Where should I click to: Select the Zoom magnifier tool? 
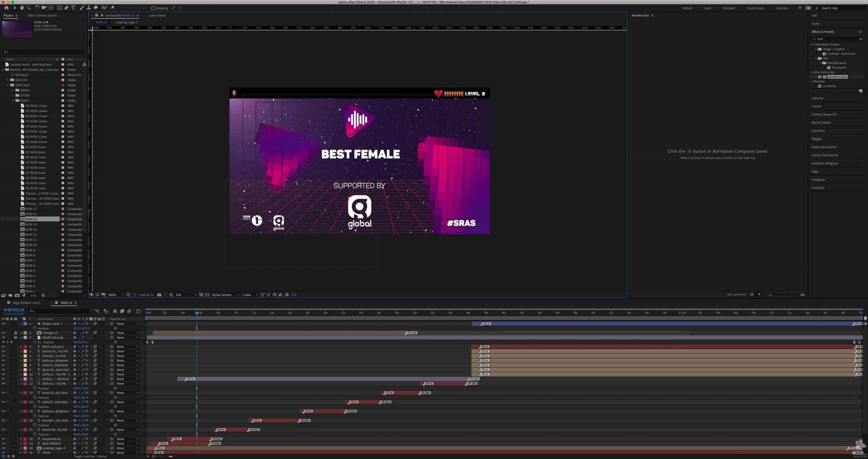click(29, 8)
